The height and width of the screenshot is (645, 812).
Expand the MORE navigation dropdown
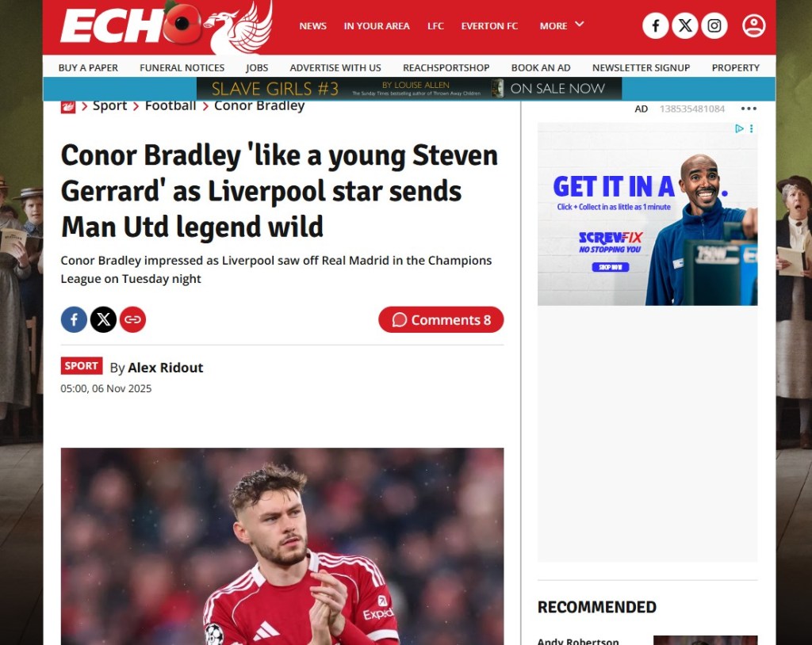[x=562, y=25]
